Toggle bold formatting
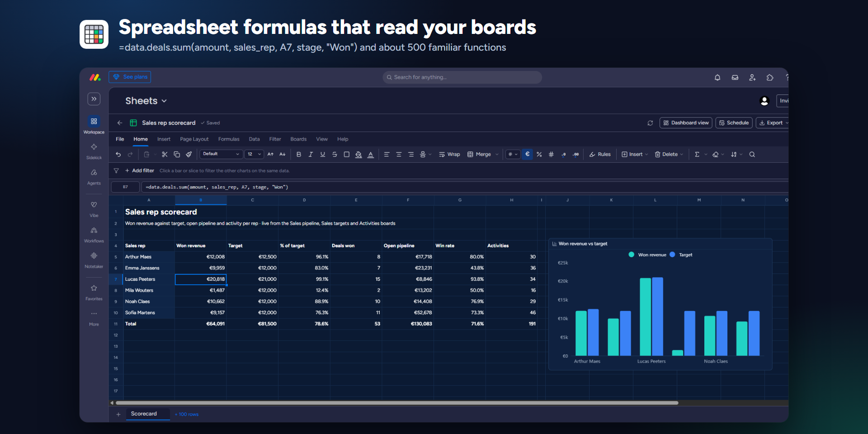 (x=298, y=155)
